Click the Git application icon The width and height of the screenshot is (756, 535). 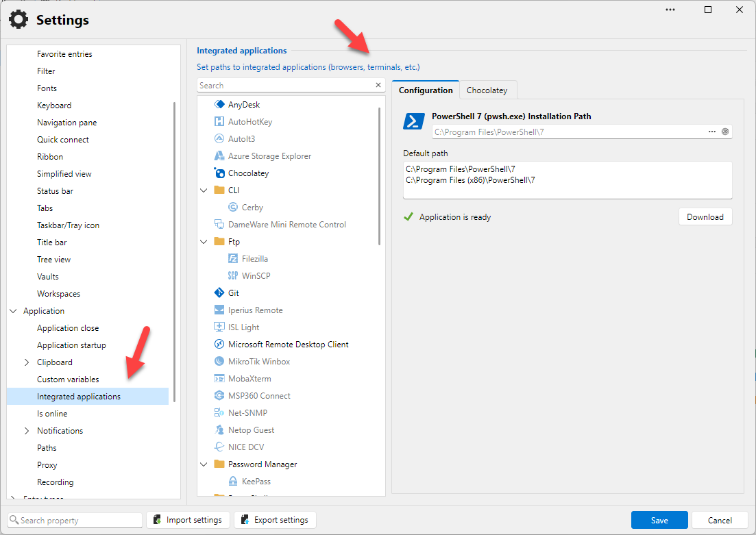coord(219,293)
